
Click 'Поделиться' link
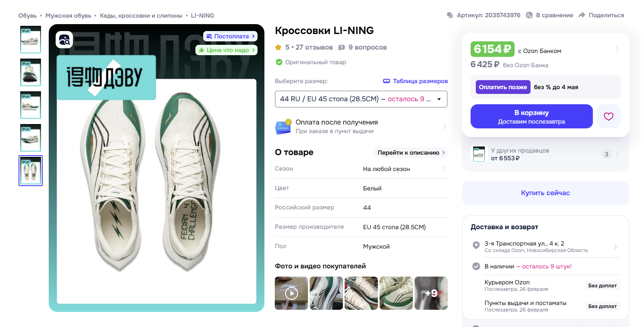point(606,15)
